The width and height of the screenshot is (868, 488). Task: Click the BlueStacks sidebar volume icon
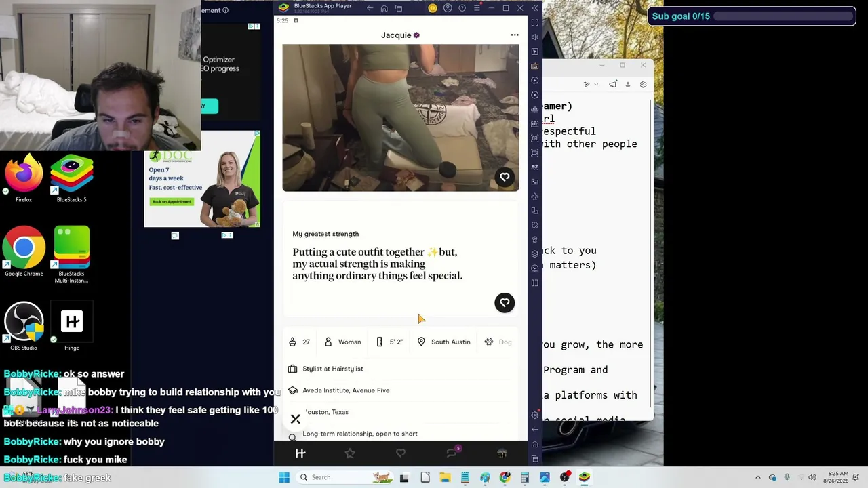click(x=535, y=37)
